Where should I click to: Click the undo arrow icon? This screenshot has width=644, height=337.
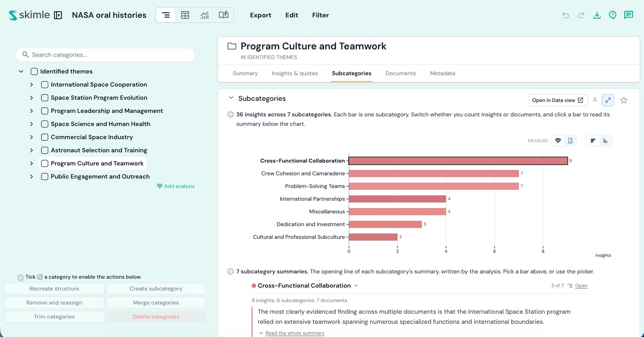[x=566, y=15]
